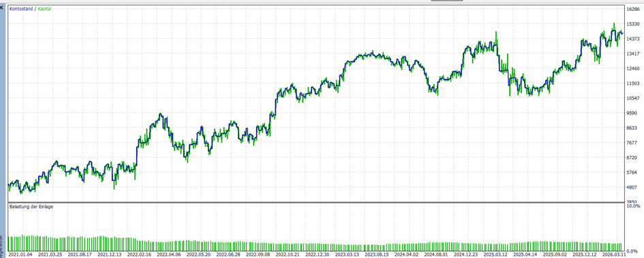Click the 2025.03.12 date label

pyautogui.click(x=495, y=255)
